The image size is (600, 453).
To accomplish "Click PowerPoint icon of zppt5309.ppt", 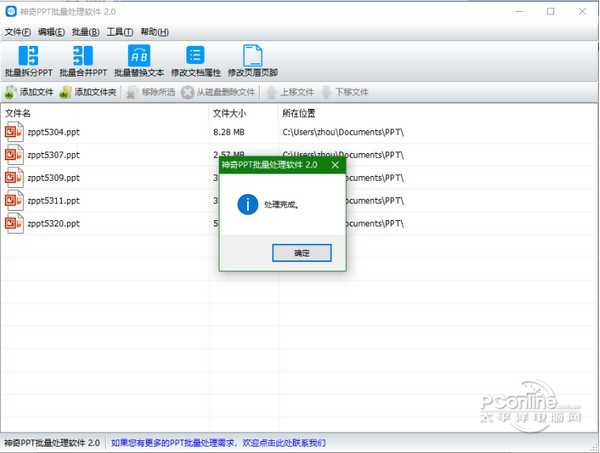I will tap(14, 178).
